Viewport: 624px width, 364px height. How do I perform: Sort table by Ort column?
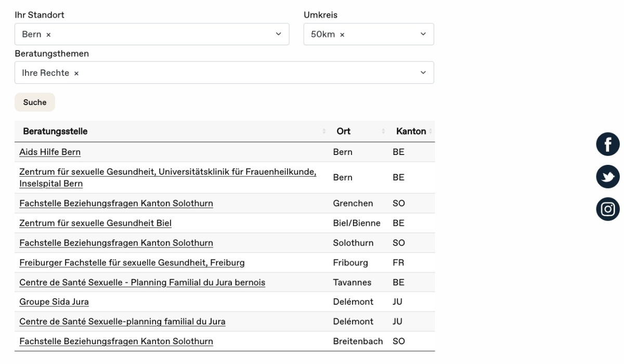(x=344, y=132)
